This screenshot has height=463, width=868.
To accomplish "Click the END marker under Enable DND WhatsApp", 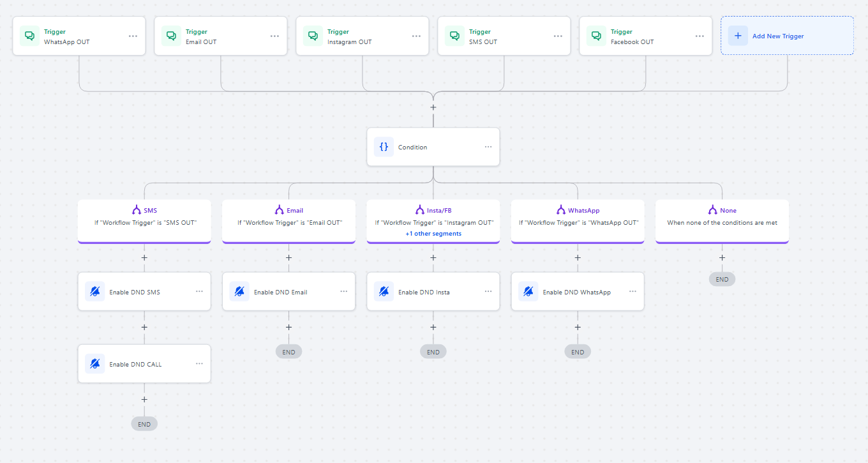I will click(578, 351).
